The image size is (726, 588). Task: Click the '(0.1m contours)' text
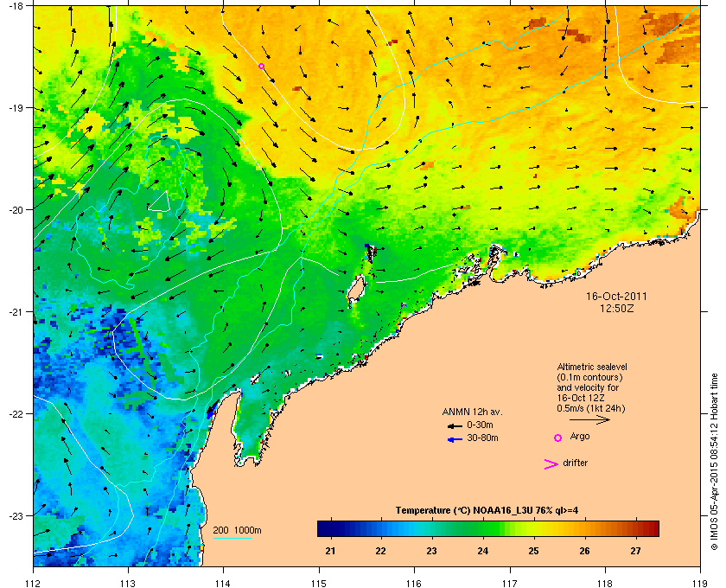pyautogui.click(x=589, y=377)
